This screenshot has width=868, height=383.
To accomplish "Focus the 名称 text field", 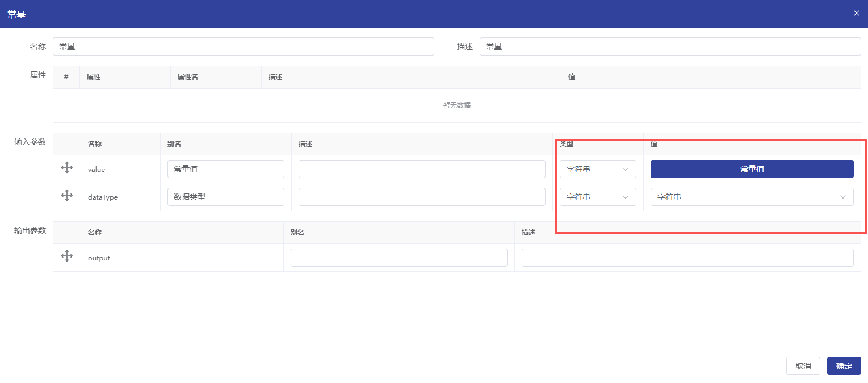I will pos(243,47).
